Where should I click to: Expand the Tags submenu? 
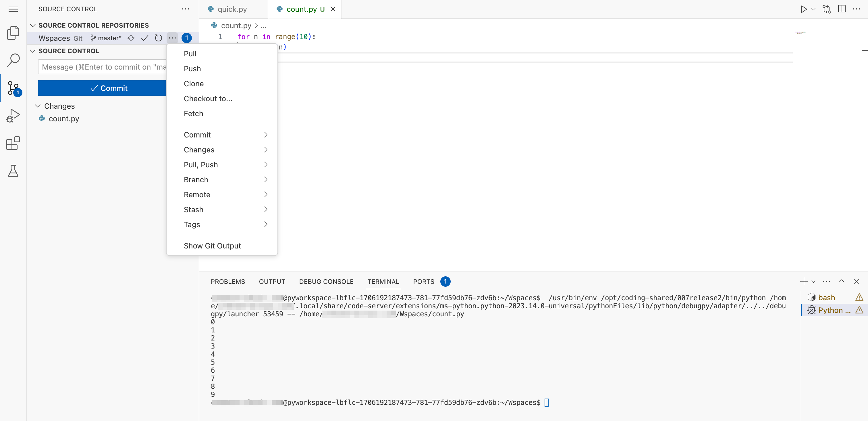point(222,224)
